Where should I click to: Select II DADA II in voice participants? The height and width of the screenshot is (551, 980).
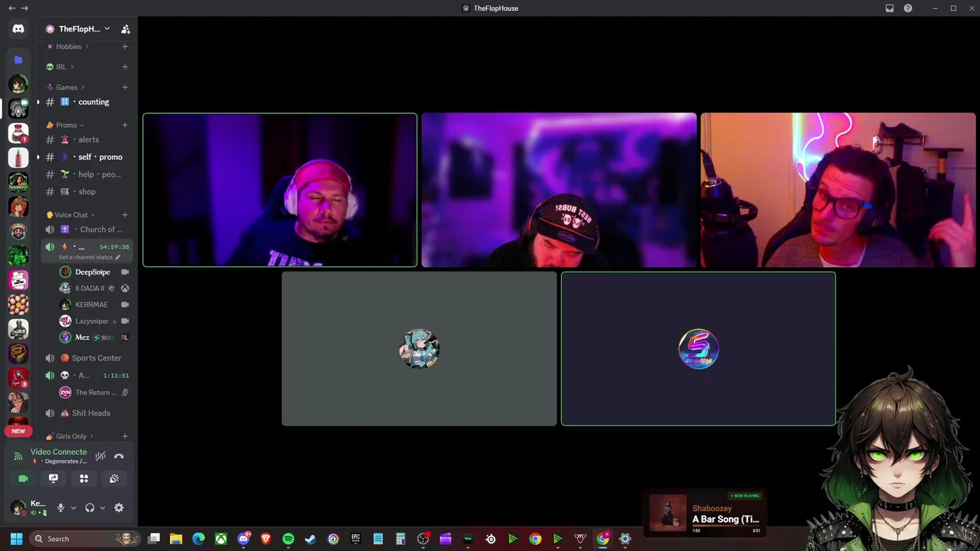click(x=93, y=289)
